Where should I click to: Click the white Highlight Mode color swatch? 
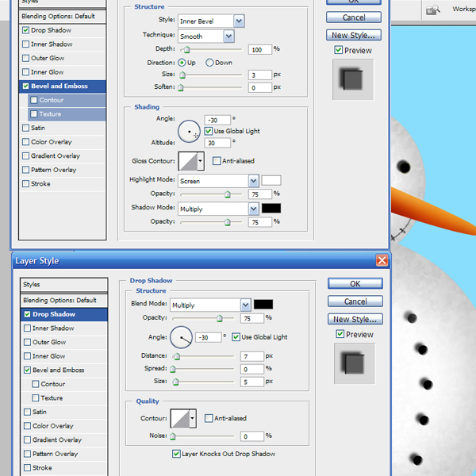tap(271, 181)
